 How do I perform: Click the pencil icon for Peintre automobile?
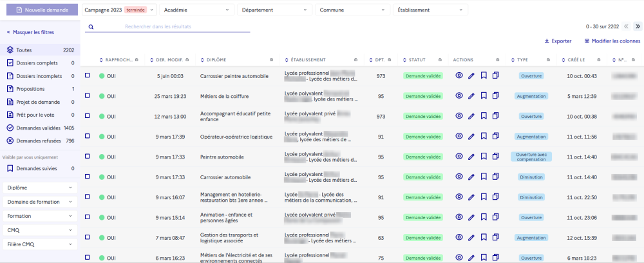click(x=471, y=157)
